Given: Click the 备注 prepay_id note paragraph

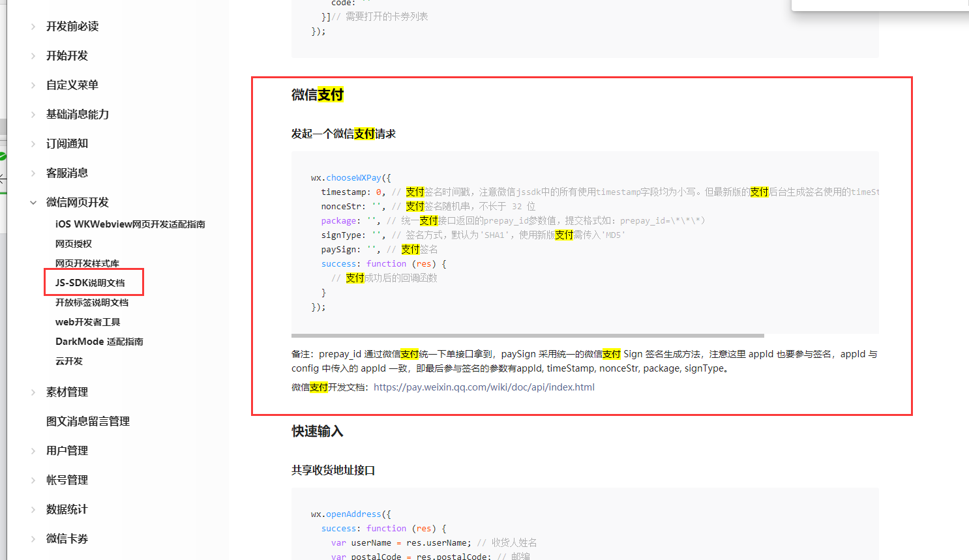Looking at the screenshot, I should click(x=585, y=361).
